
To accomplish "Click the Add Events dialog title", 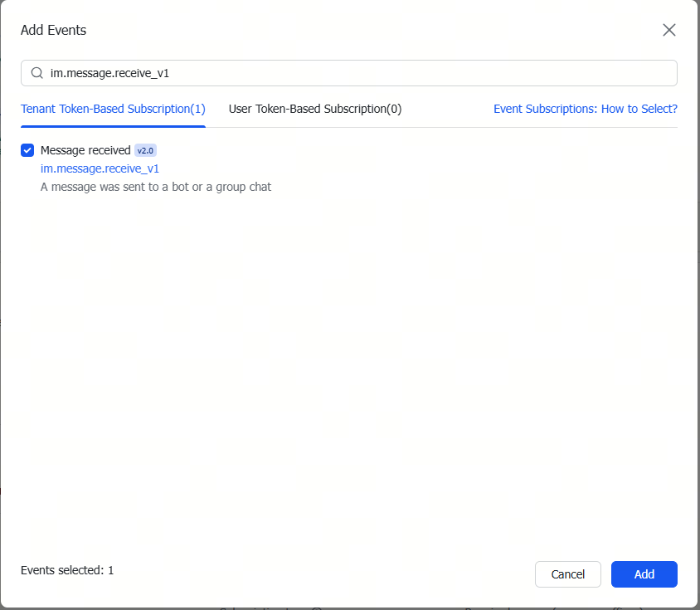I will (x=54, y=30).
